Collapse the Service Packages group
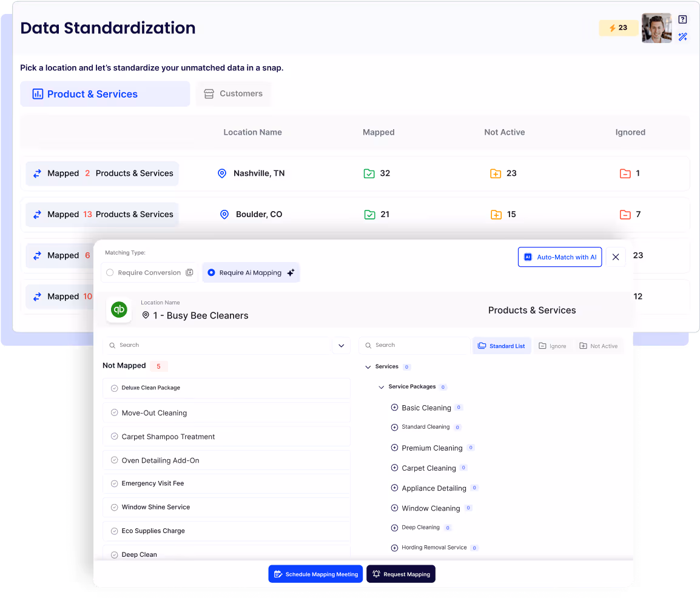The image size is (700, 598). coord(381,387)
